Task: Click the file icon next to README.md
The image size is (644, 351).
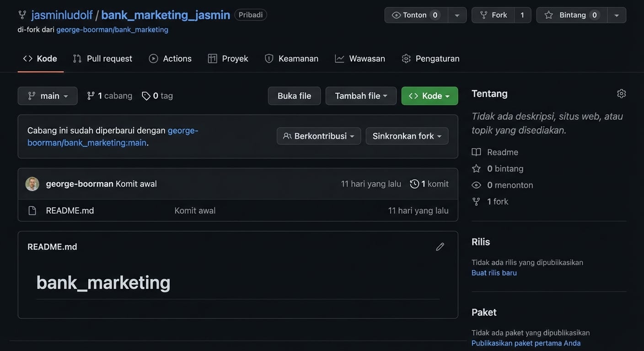Action: [32, 211]
